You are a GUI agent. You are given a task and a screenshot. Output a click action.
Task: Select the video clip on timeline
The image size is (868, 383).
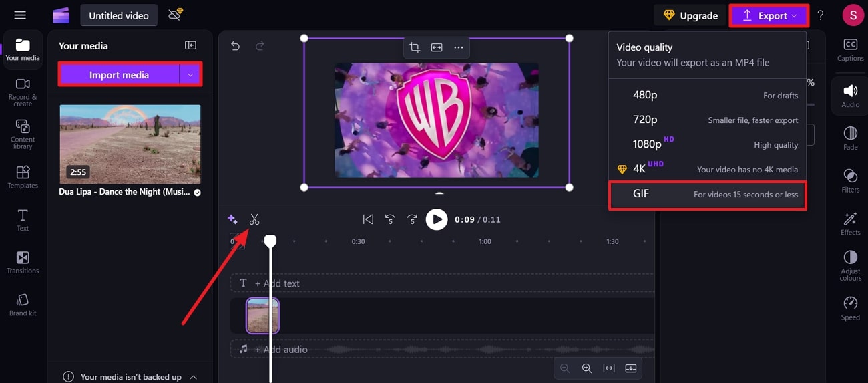coord(262,315)
